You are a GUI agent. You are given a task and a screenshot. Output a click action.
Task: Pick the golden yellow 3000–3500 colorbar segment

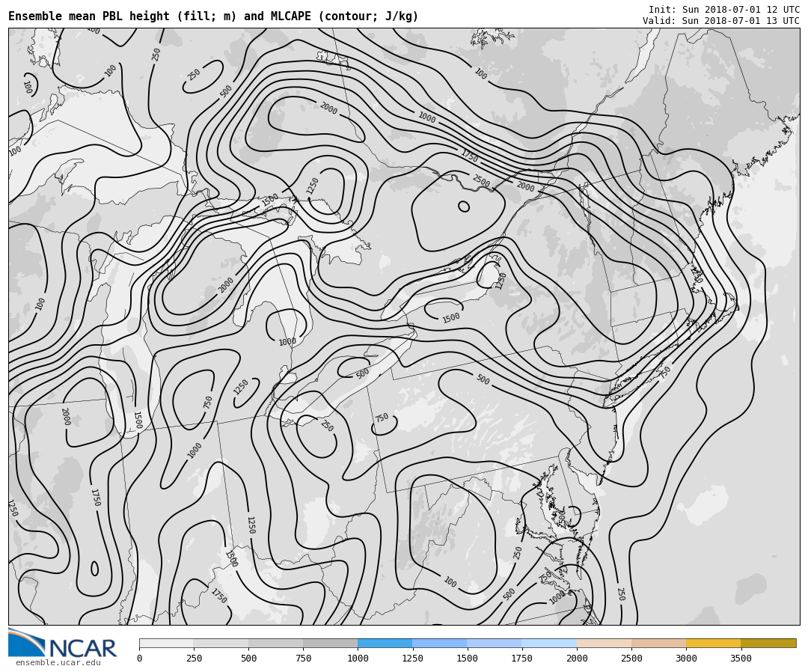coord(713,643)
